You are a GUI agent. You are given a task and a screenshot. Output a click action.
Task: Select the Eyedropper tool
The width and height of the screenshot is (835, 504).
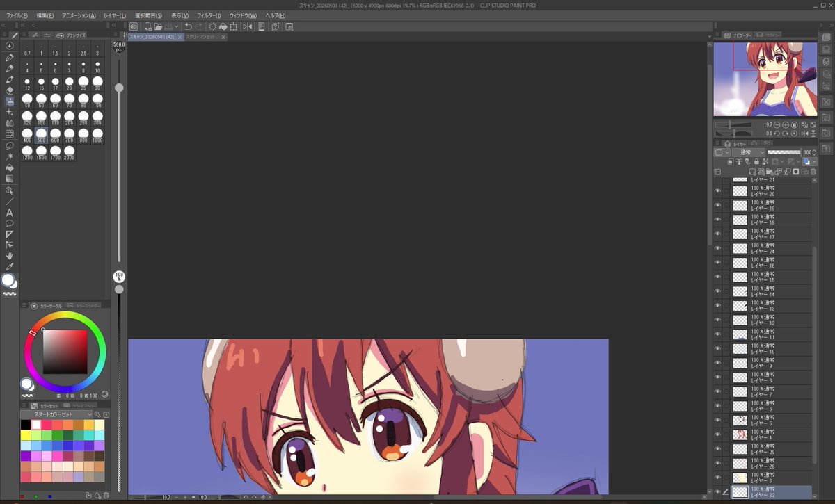(10, 266)
